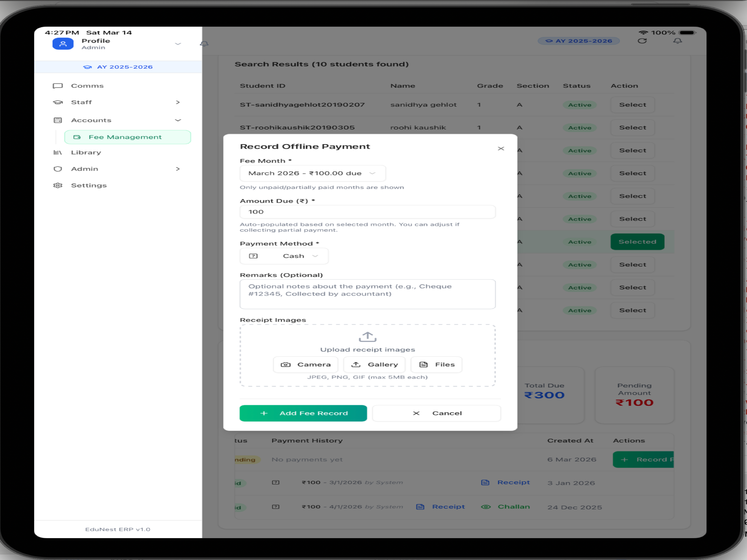Viewport: 747px width, 560px height.
Task: Open the Admin menu item
Action: point(84,169)
